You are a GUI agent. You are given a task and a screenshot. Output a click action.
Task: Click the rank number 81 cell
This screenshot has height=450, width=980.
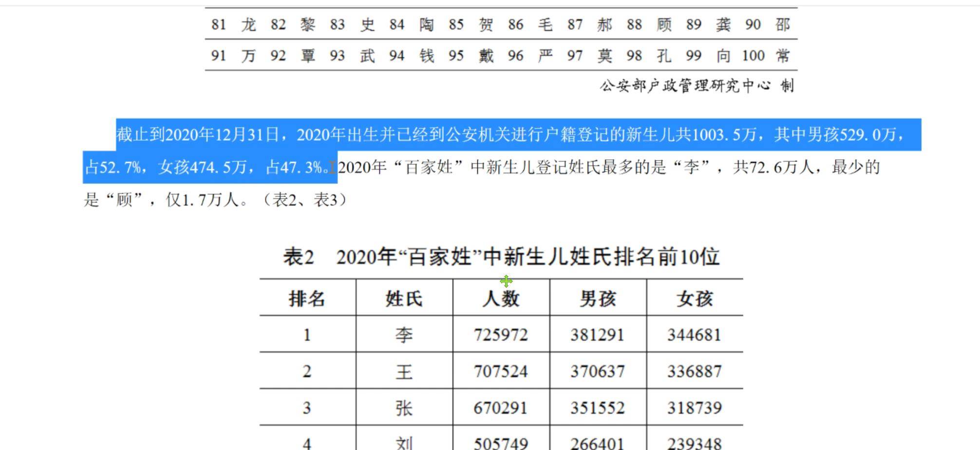click(219, 24)
